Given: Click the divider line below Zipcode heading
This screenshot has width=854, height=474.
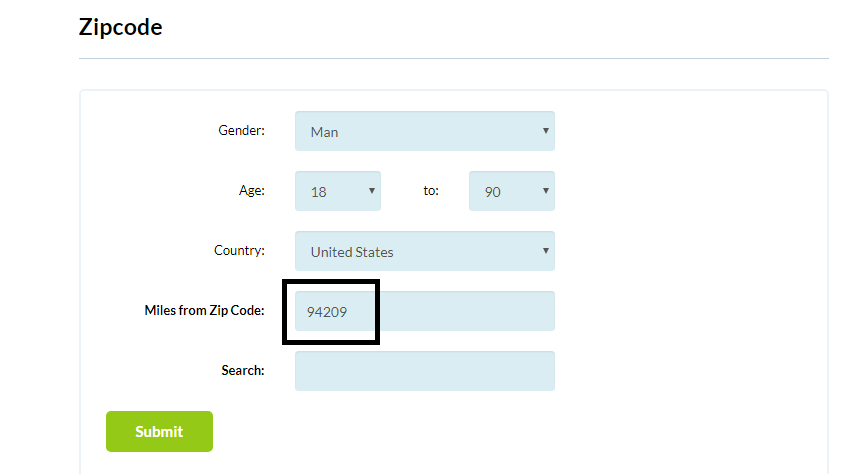Looking at the screenshot, I should pyautogui.click(x=454, y=58).
